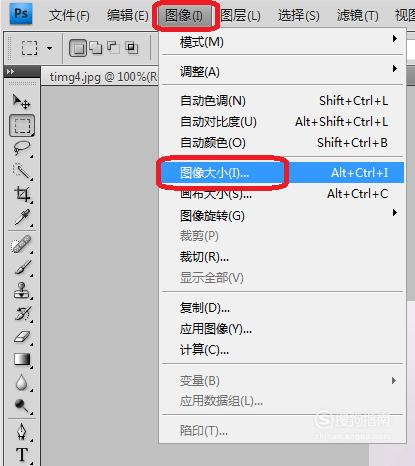Select the Crop tool

[x=22, y=194]
